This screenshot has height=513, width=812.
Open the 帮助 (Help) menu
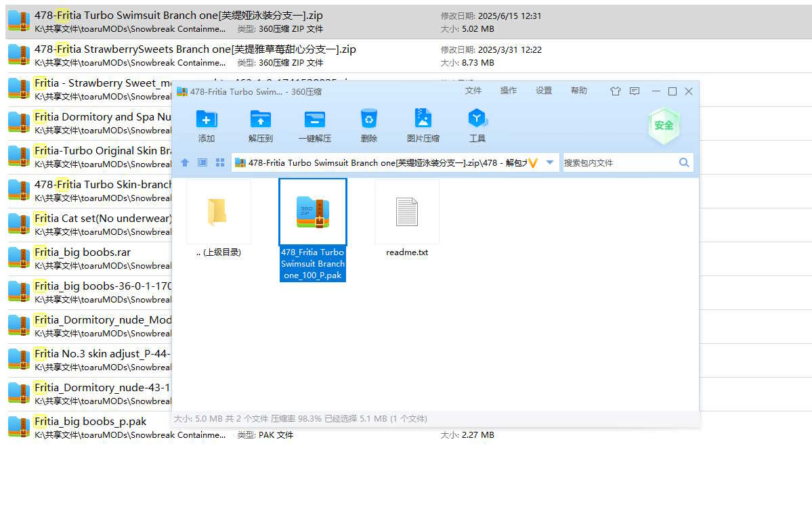tap(579, 91)
